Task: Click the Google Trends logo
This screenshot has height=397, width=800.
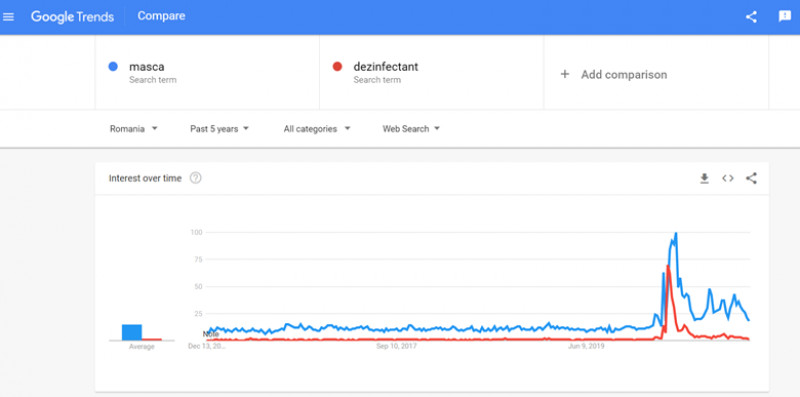Action: tap(72, 16)
